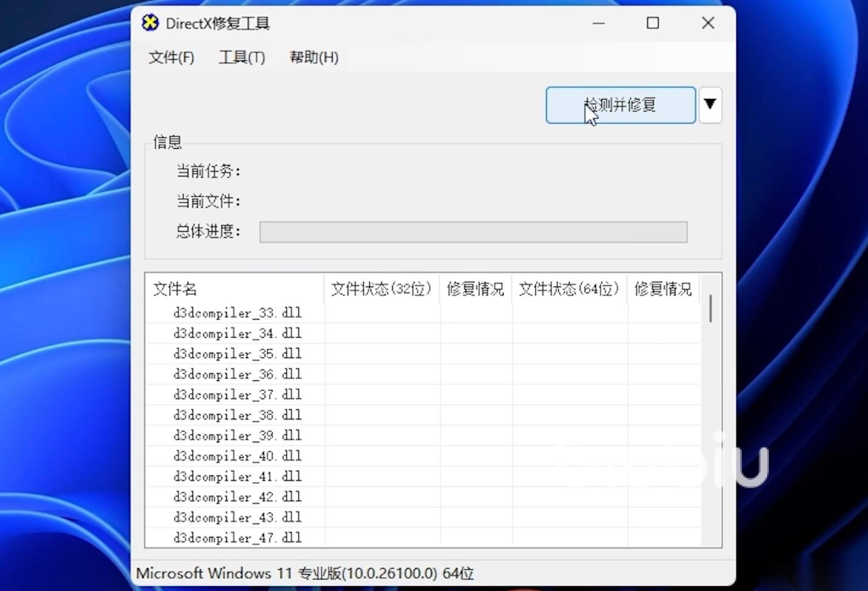Open the 帮助(H) menu

313,57
